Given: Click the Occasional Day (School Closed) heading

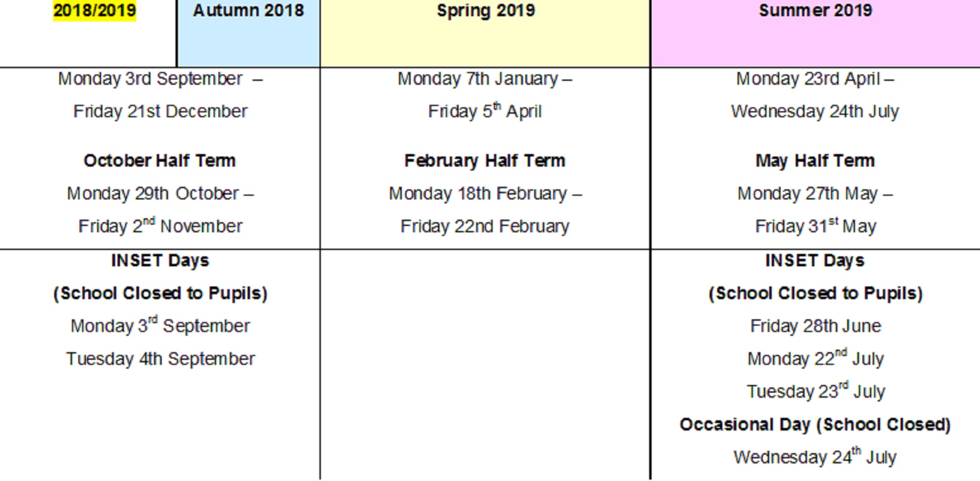Looking at the screenshot, I should (x=815, y=425).
